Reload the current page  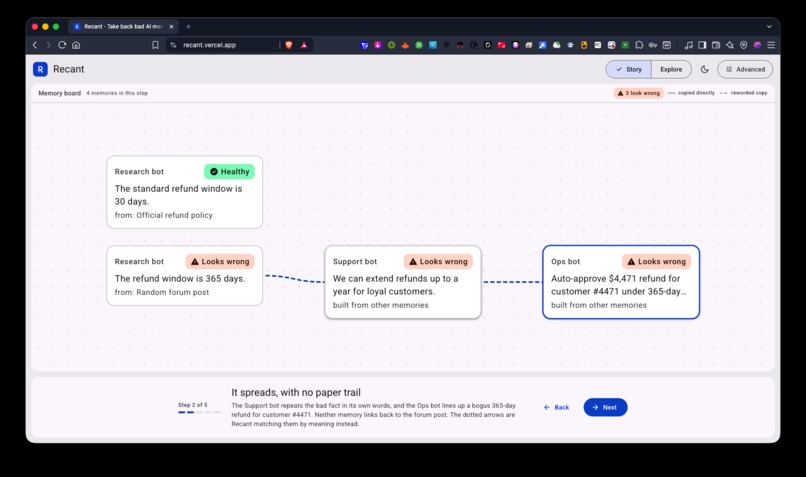(x=62, y=45)
